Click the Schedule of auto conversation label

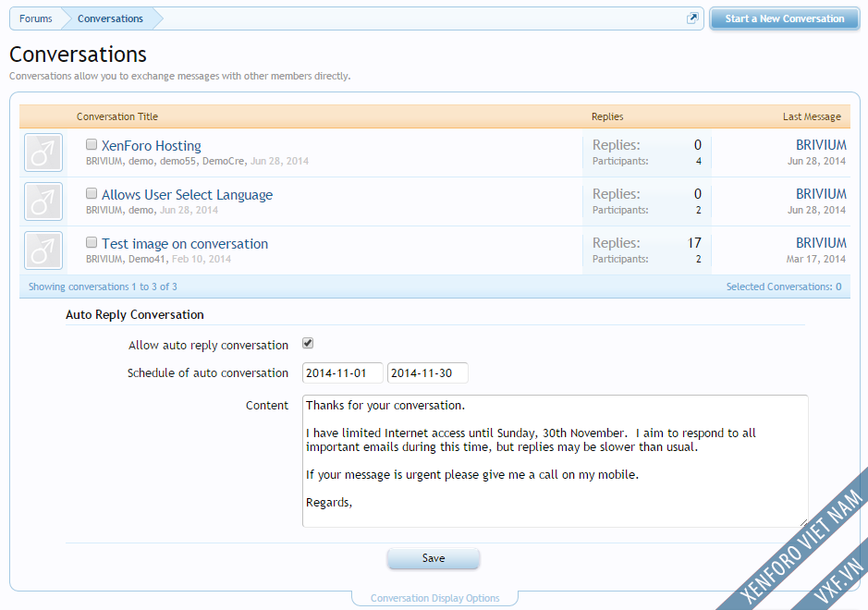click(208, 373)
